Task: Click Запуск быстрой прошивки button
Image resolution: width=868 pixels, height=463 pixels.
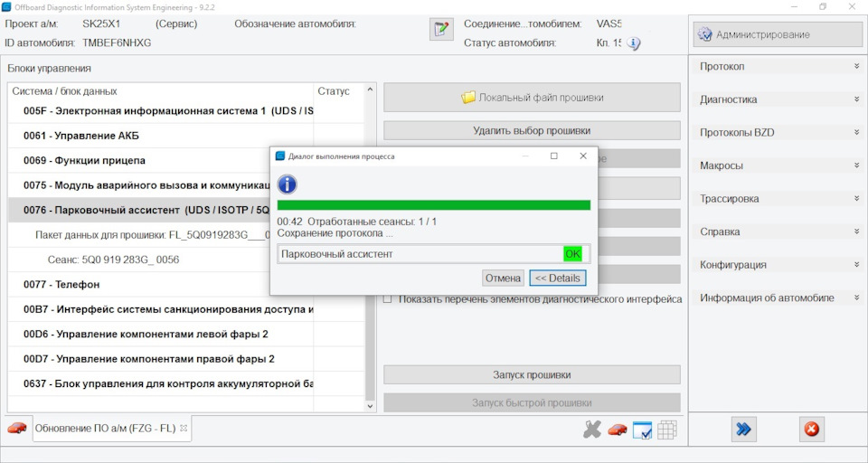Action: click(x=532, y=402)
